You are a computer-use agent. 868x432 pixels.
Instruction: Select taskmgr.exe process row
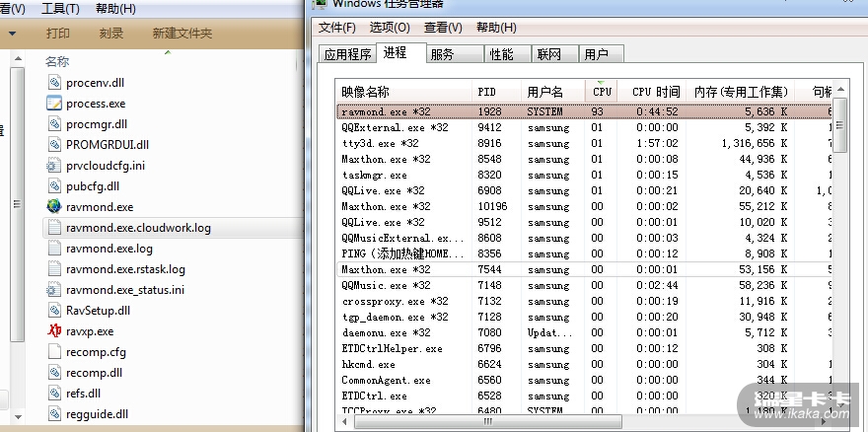(584, 175)
